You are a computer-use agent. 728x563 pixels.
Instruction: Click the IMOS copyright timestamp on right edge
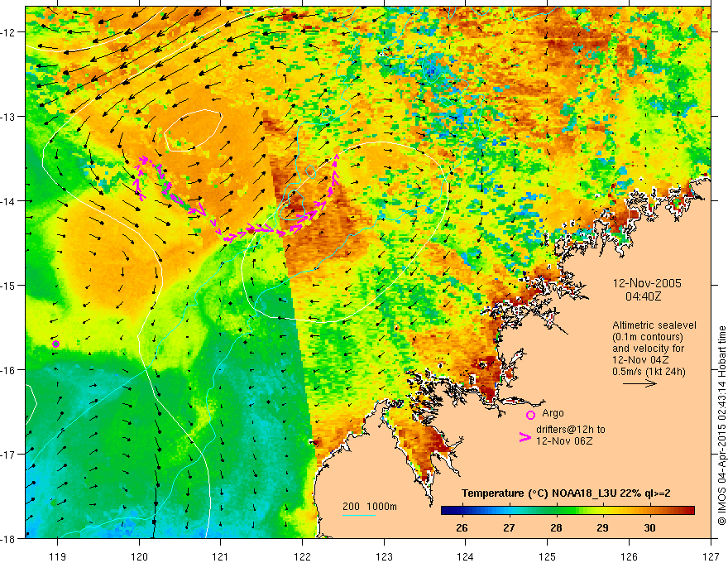[721, 426]
